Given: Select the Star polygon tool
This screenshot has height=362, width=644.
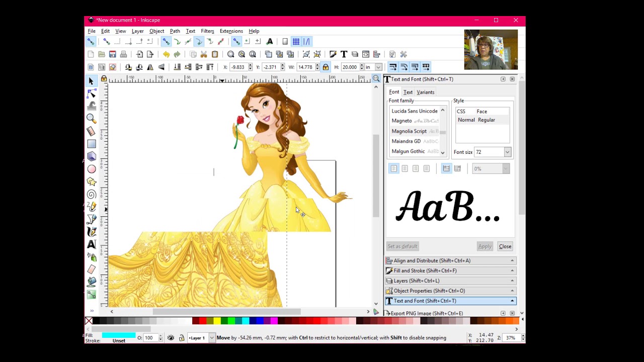Looking at the screenshot, I should (91, 182).
